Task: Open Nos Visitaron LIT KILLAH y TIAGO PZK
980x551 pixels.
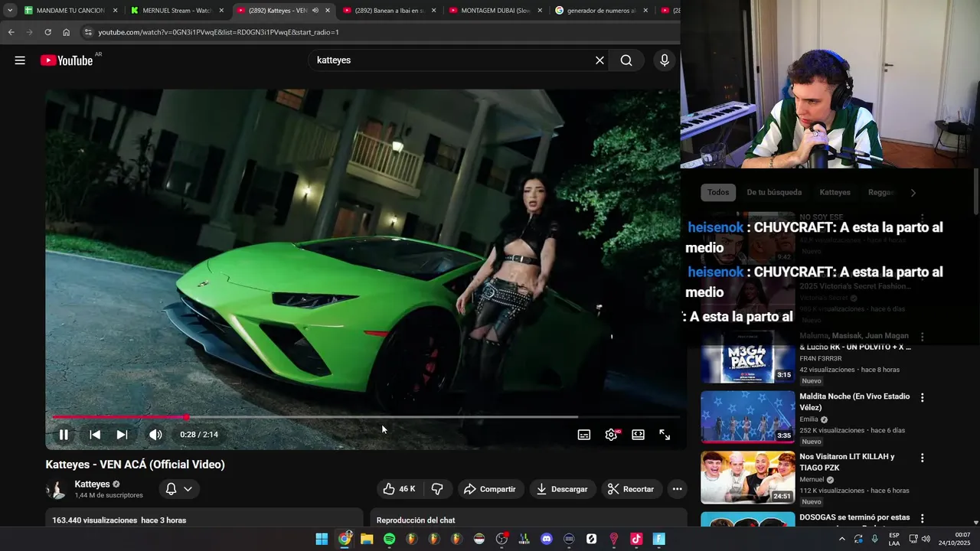Action: click(x=847, y=462)
